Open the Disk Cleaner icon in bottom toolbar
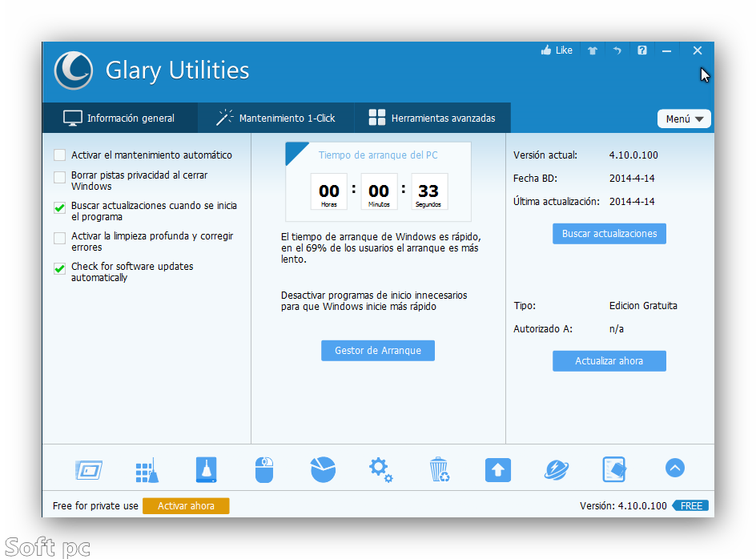This screenshot has height=559, width=756. (89, 470)
